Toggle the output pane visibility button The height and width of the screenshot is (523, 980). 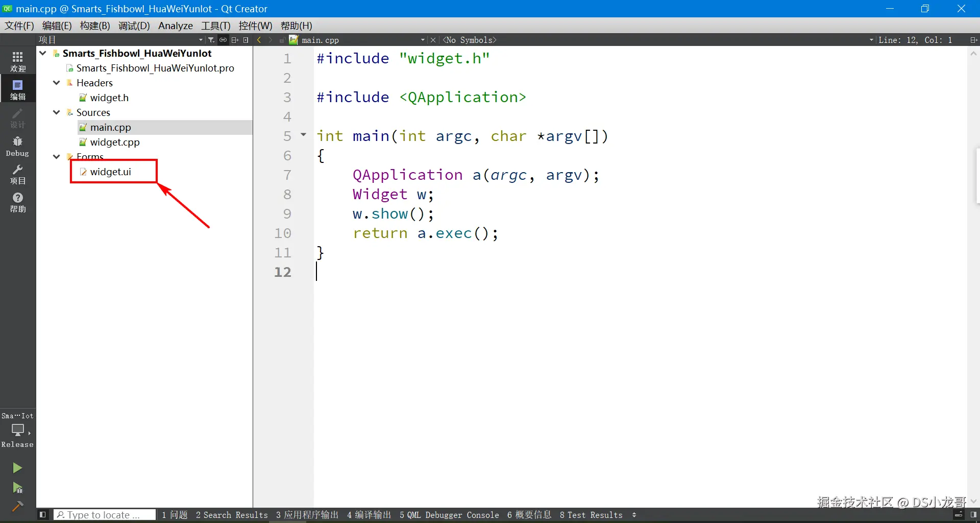point(959,515)
